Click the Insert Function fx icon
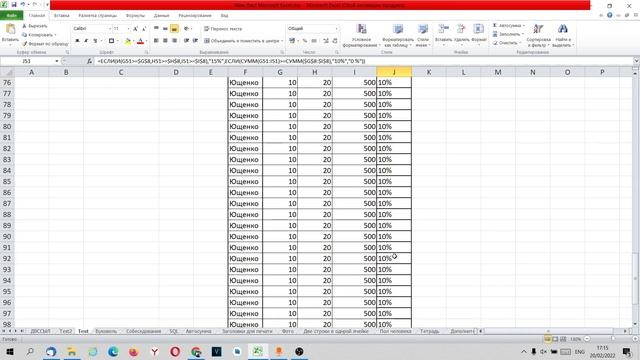This screenshot has height=360, width=640. 89,61
